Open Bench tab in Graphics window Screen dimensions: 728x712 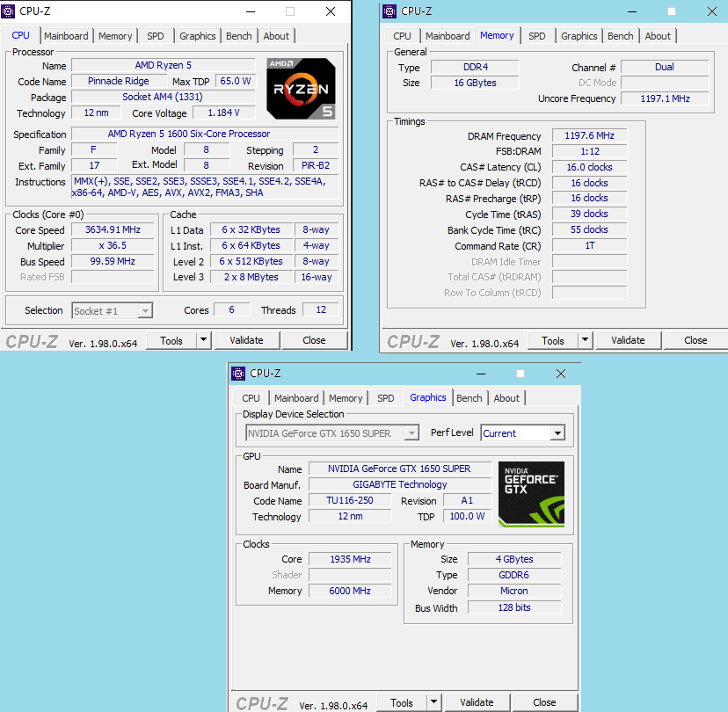click(469, 398)
